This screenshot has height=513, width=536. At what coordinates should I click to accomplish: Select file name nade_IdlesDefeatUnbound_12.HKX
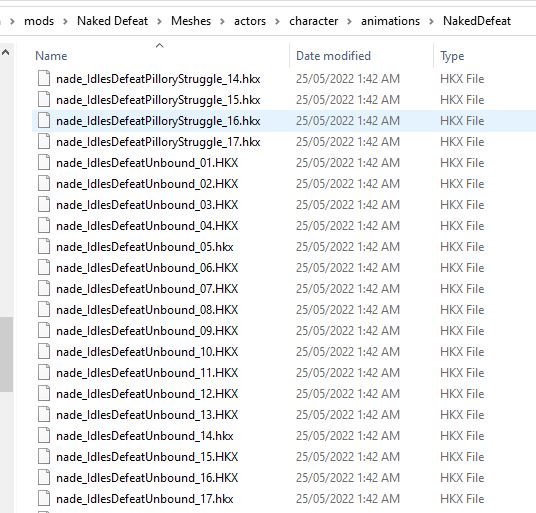pyautogui.click(x=147, y=394)
